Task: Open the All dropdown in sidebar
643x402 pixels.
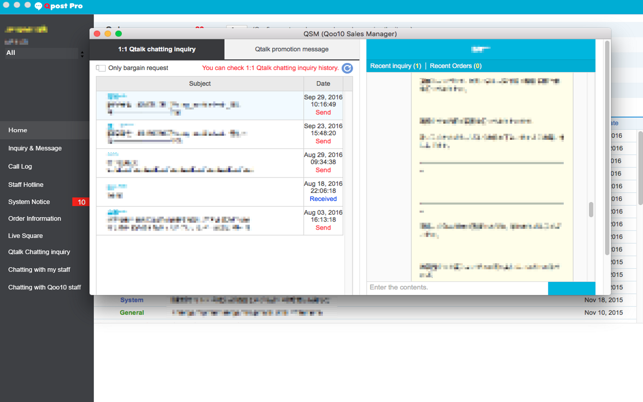Action: (x=44, y=53)
